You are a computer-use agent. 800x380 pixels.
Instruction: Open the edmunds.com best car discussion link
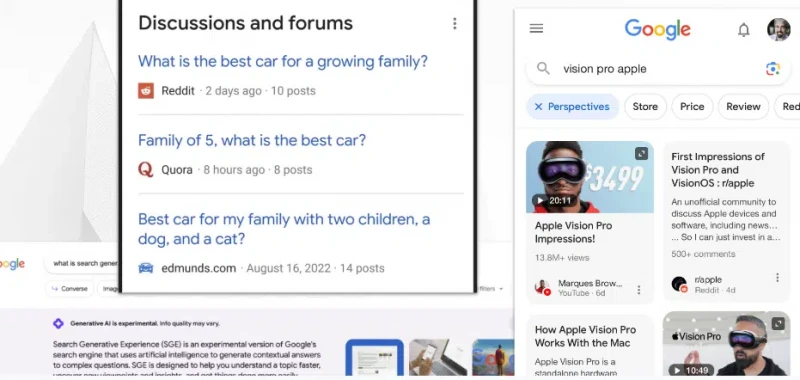284,229
